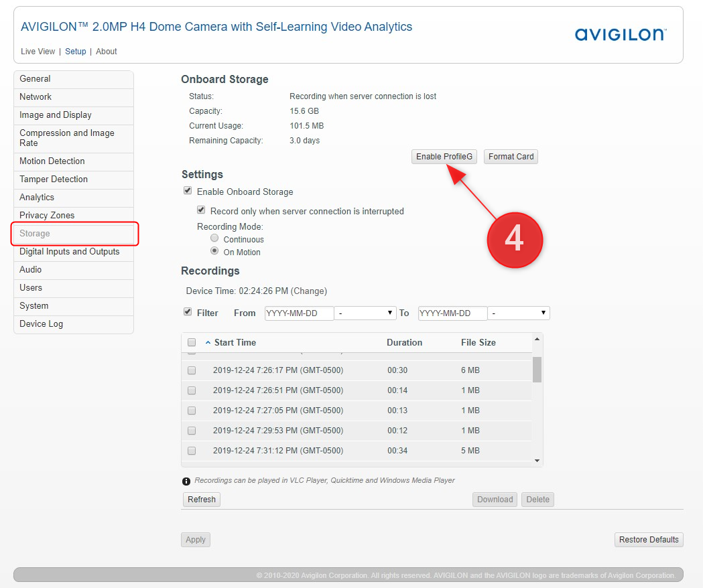Toggle the Filter checkbox
This screenshot has height=588, width=703.
tap(188, 312)
